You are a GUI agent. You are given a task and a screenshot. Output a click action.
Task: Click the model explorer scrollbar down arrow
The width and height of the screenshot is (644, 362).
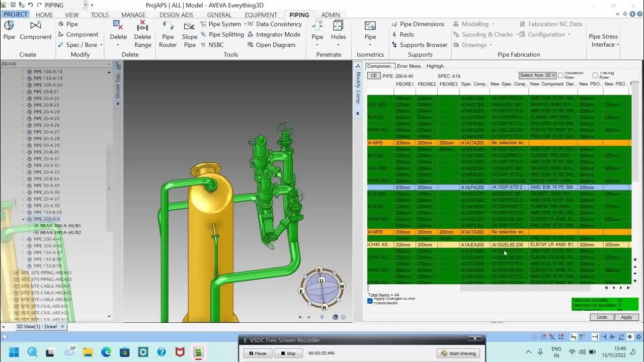[109, 316]
